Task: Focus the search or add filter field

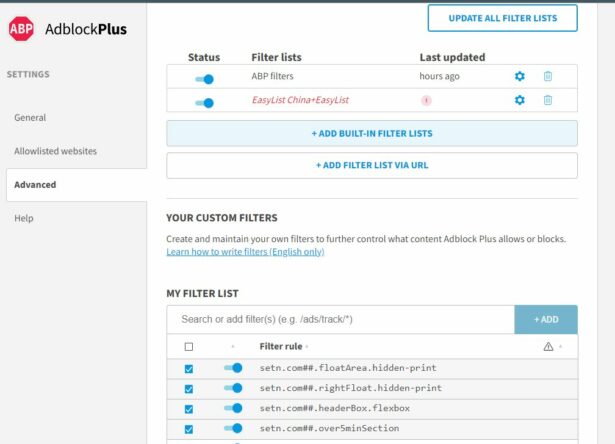Action: (x=340, y=319)
